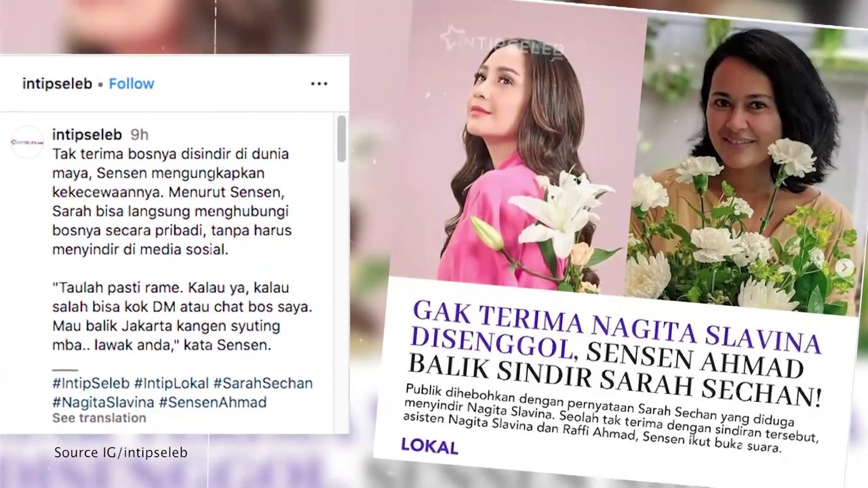Click the purple LOKAL category label
This screenshot has width=868, height=488.
pyautogui.click(x=429, y=445)
